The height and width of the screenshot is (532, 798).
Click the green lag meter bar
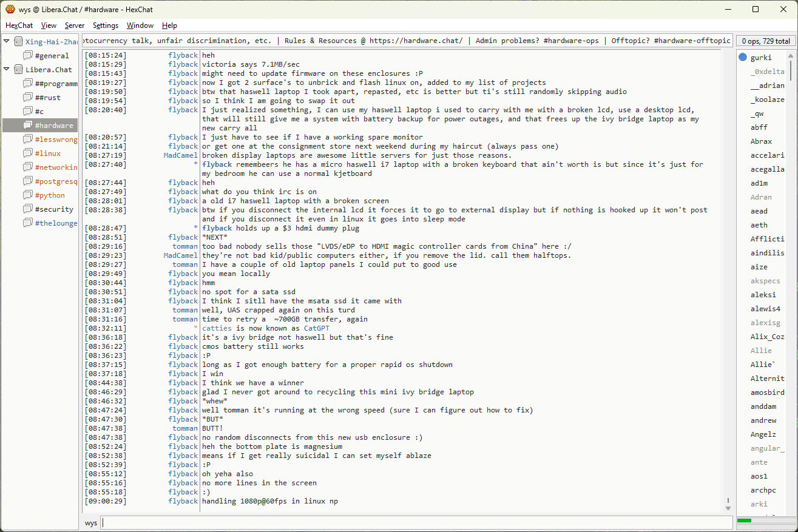tap(744, 520)
